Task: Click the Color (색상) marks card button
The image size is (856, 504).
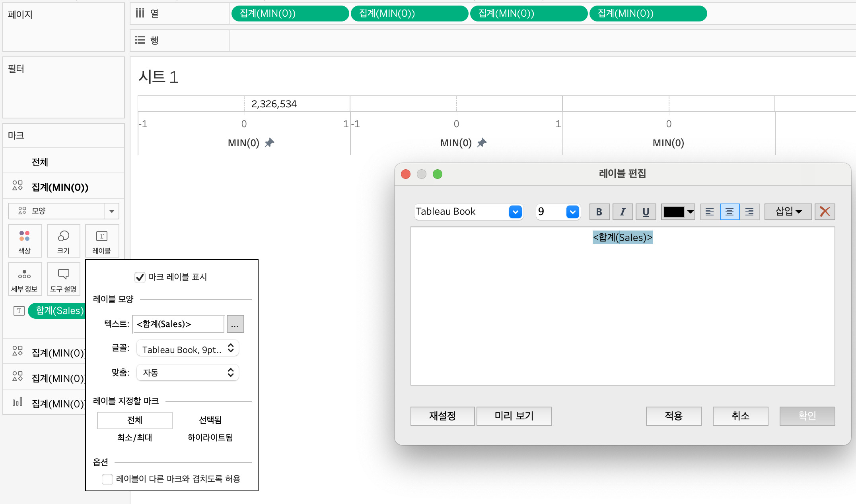Action: tap(25, 241)
